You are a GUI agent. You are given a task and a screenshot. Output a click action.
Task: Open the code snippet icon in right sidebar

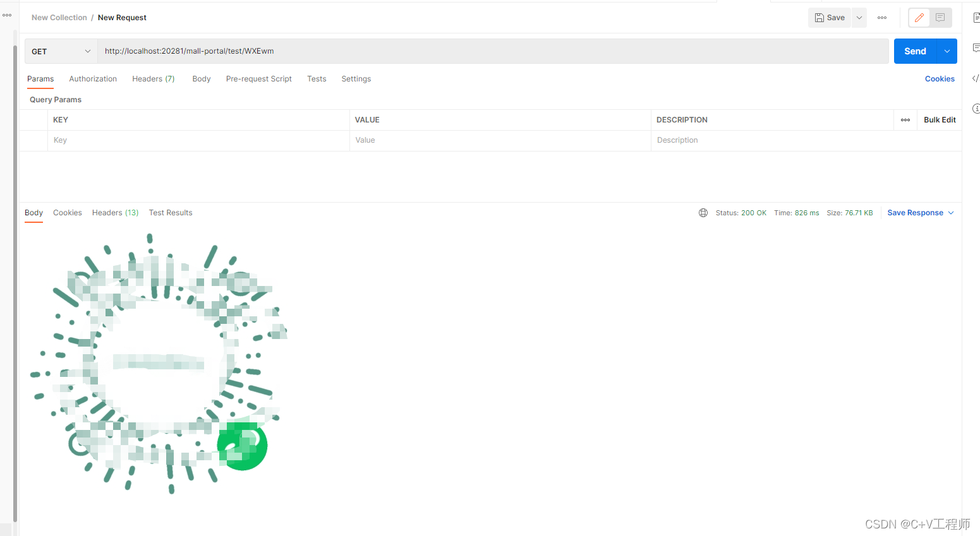coord(976,78)
